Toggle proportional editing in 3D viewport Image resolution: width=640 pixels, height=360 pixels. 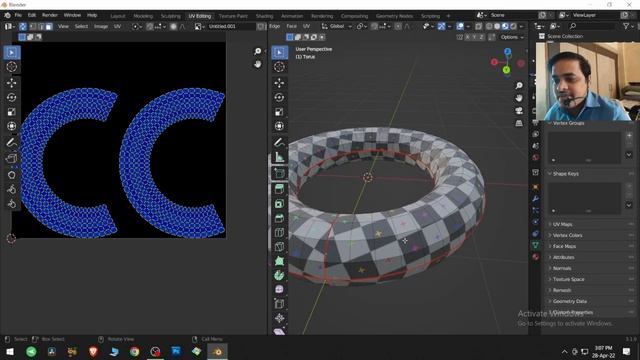398,27
